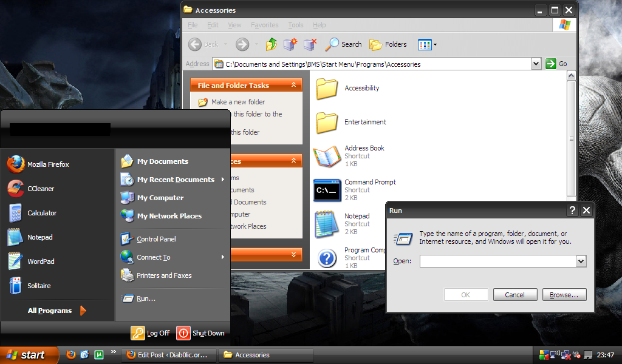622x364 pixels.
Task: Collapse the File and Folder Tasks panel
Action: pos(293,85)
